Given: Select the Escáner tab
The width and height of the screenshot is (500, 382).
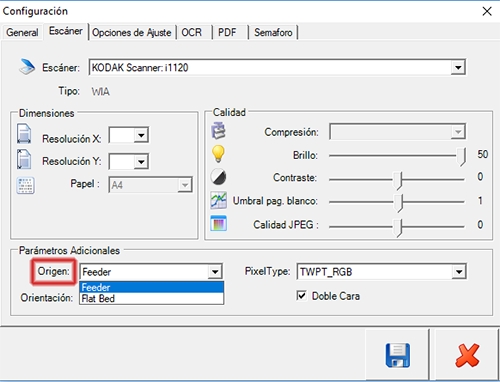Looking at the screenshot, I should [66, 31].
